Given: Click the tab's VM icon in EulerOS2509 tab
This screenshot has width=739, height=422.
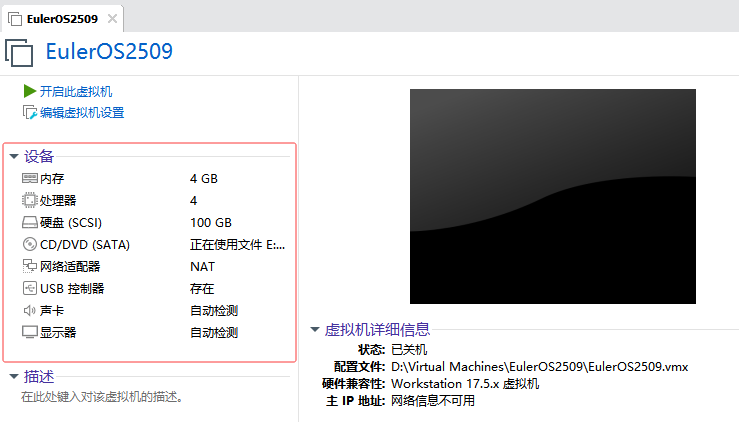Looking at the screenshot, I should [15, 19].
